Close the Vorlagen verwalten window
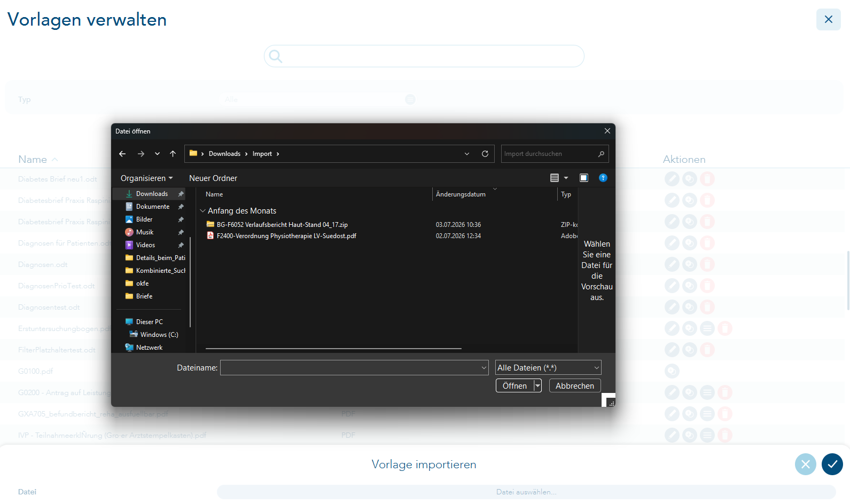The height and width of the screenshot is (504, 850). pyautogui.click(x=829, y=19)
